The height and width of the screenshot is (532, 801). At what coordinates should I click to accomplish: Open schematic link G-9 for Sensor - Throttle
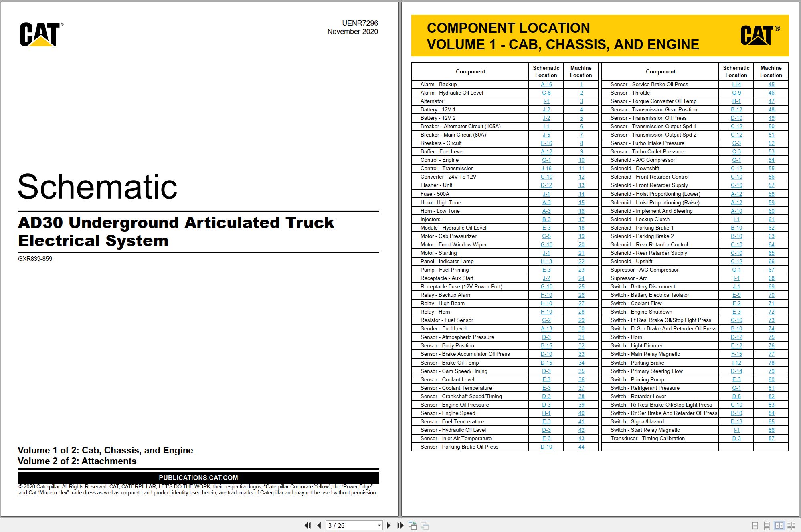(736, 93)
